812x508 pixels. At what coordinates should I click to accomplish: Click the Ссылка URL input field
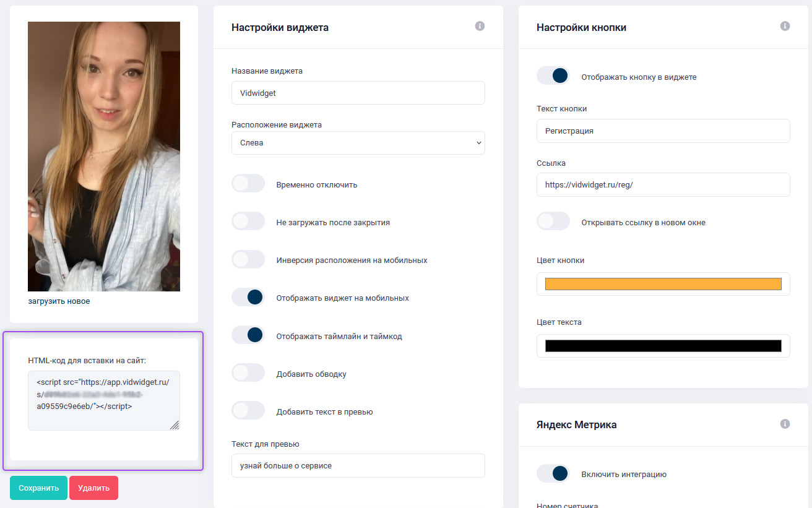[663, 184]
